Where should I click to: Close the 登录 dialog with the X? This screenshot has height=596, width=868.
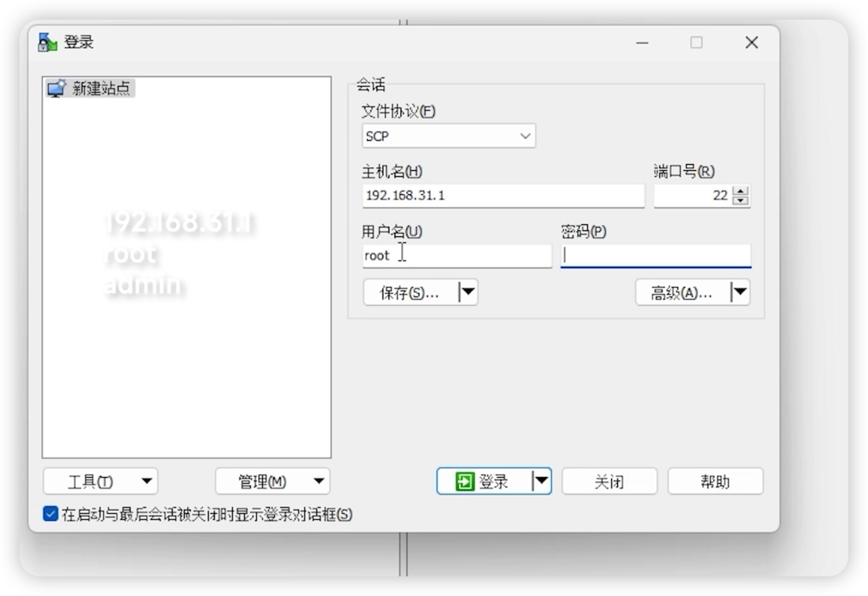(752, 43)
